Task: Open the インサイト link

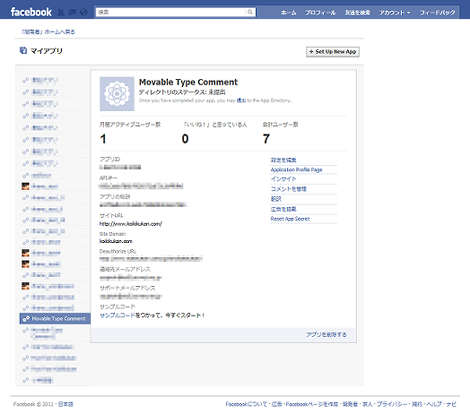Action: pos(283,179)
